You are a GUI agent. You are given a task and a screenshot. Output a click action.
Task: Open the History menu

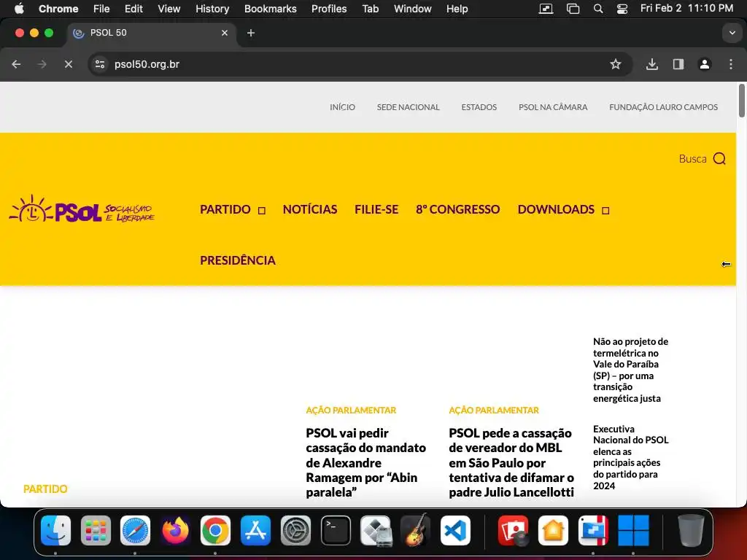(x=212, y=9)
